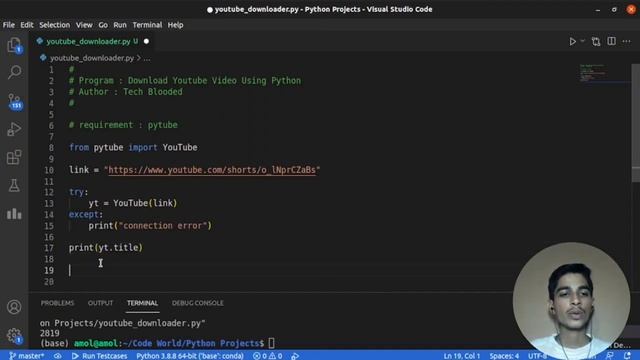Viewport: 640px width, 360px height.
Task: Click the terminal prompt input area
Action: point(271,343)
